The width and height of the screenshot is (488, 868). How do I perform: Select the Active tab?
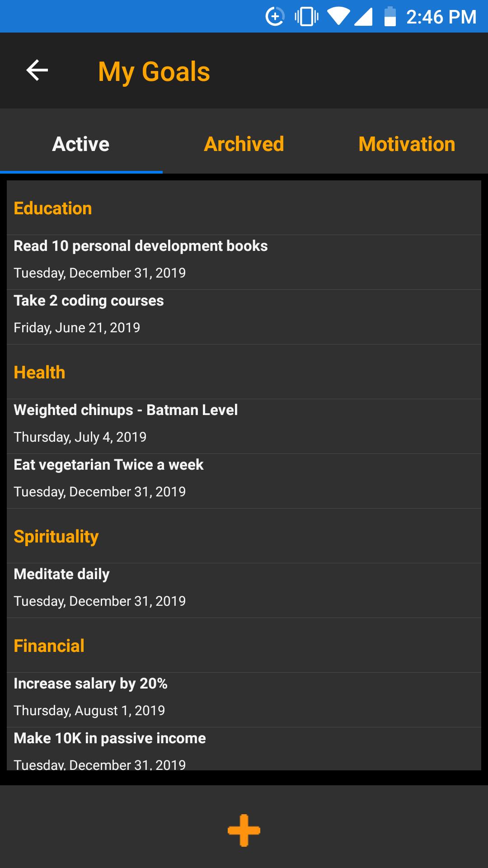click(x=81, y=144)
